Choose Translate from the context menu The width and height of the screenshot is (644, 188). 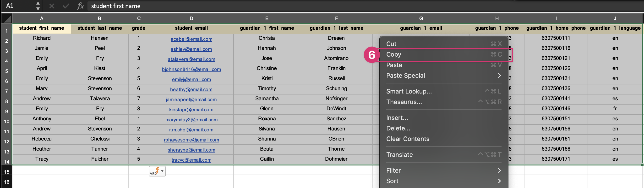coord(399,155)
